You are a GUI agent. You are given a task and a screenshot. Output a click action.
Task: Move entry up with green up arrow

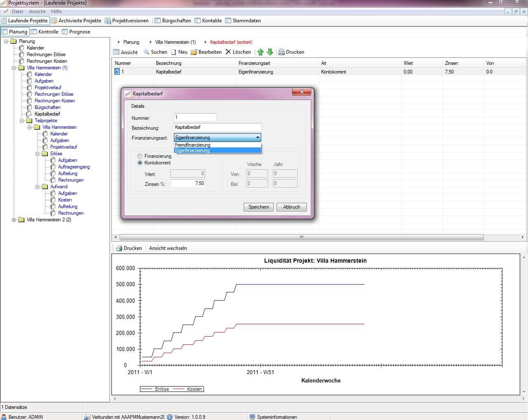pos(260,52)
